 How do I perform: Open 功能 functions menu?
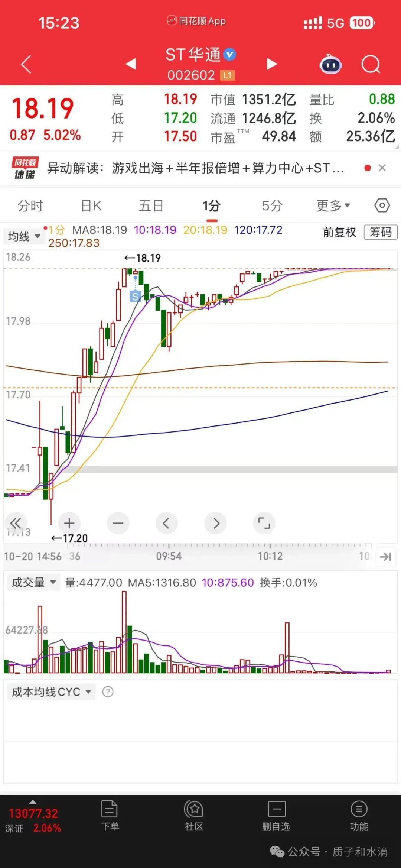coord(359,816)
